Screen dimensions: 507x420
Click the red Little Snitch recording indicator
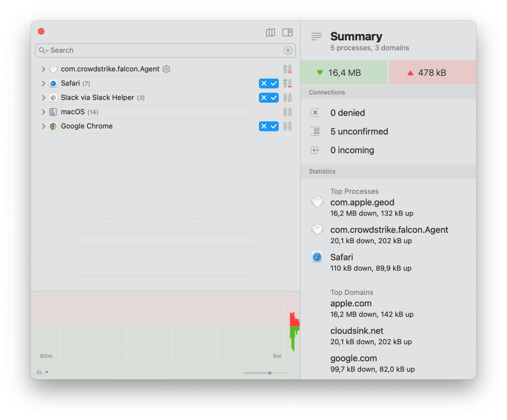[41, 31]
